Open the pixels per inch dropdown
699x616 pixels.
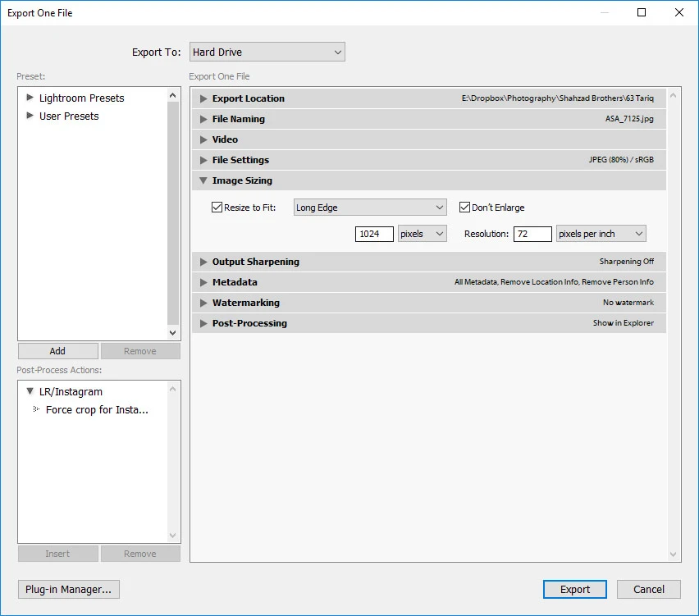click(601, 234)
